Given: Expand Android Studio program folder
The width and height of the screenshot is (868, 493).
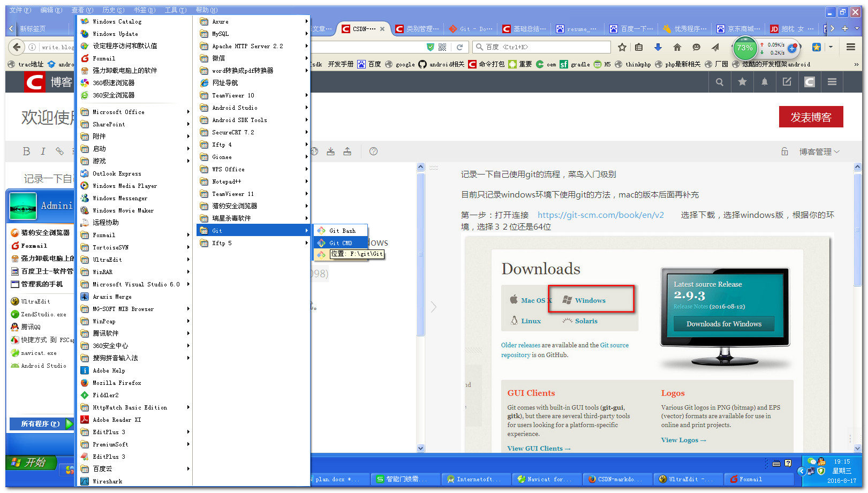Looking at the screenshot, I should coord(253,108).
